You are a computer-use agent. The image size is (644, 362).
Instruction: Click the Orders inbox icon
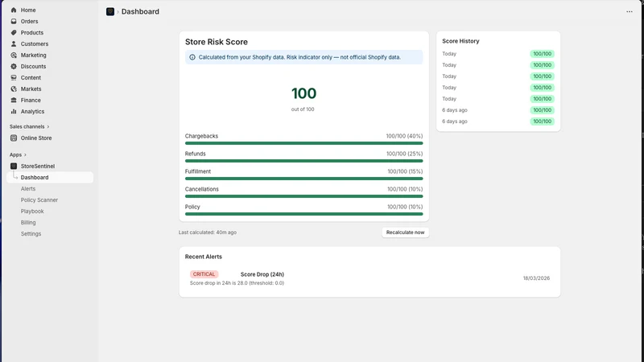coord(14,22)
